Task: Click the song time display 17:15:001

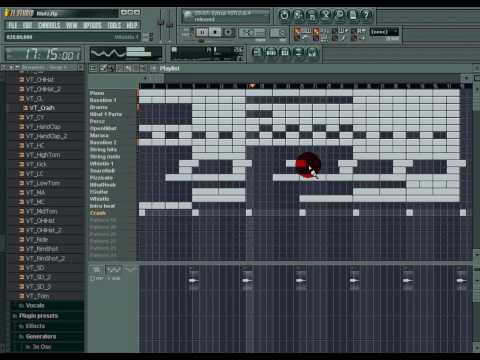Action: [x=43, y=54]
